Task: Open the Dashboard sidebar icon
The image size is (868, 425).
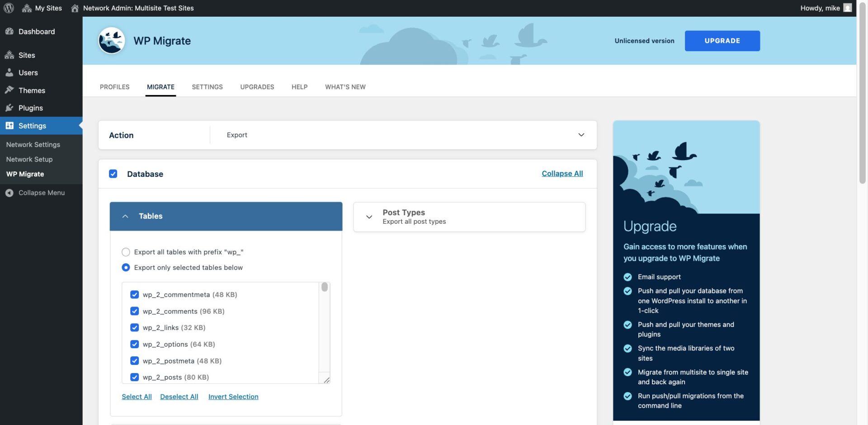Action: (9, 31)
